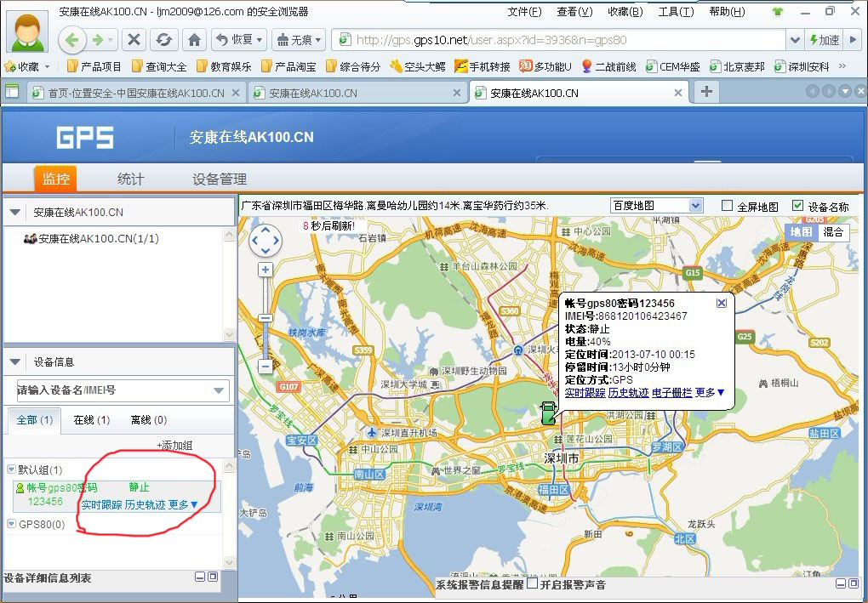Image resolution: width=868 pixels, height=603 pixels.
Task: Open the 收藏 favorites bookmark menu
Action: 28,67
